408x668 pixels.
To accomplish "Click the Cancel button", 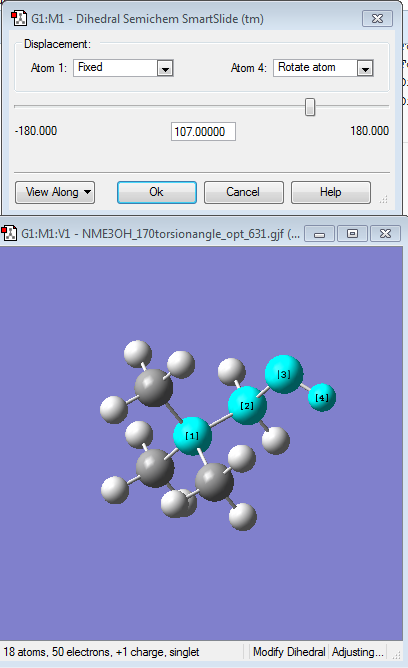I will coord(244,192).
